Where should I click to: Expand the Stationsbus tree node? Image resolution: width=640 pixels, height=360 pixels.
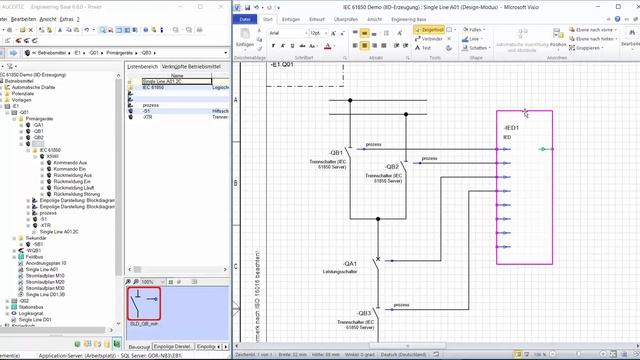coord(7,307)
